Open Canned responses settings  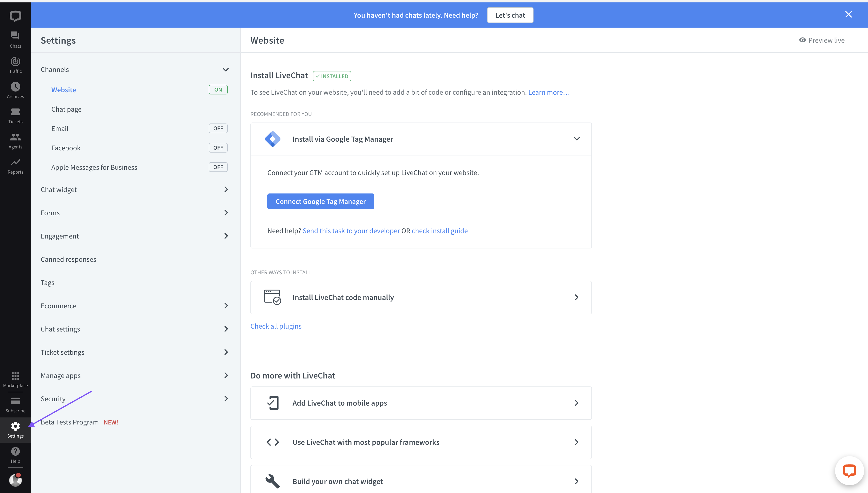[x=68, y=259]
